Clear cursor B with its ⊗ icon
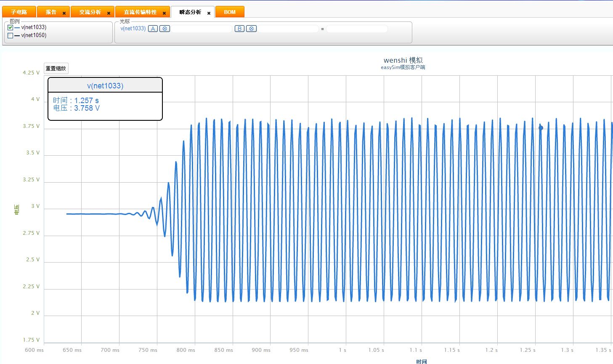Screen dimensions: 613x364 pos(251,29)
